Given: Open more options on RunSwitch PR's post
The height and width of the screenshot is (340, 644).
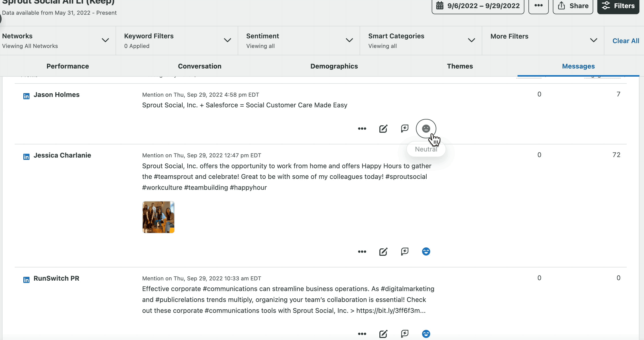Looking at the screenshot, I should (x=362, y=334).
